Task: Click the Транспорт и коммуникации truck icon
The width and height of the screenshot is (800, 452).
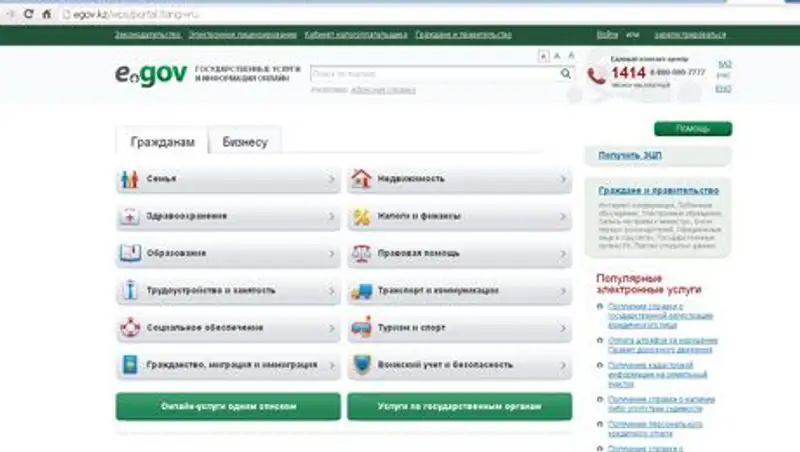Action: tap(362, 291)
